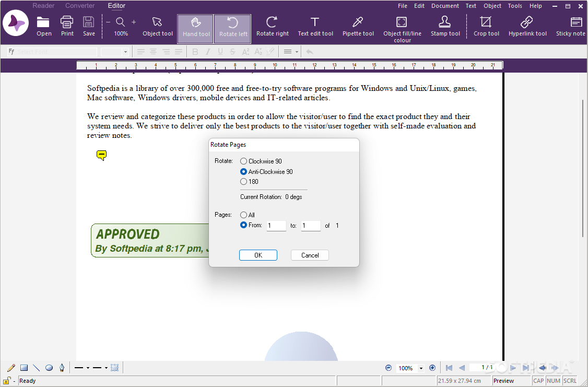The image size is (588, 387).
Task: Select the rectangle shape tool
Action: point(24,368)
